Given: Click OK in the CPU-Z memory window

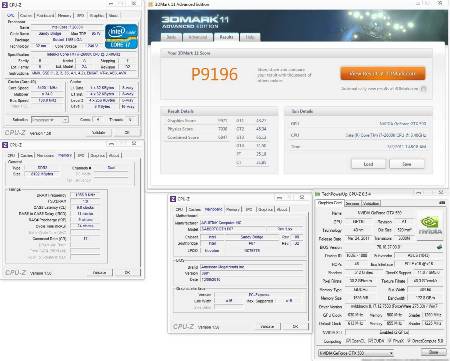Looking at the screenshot, I should (x=127, y=272).
